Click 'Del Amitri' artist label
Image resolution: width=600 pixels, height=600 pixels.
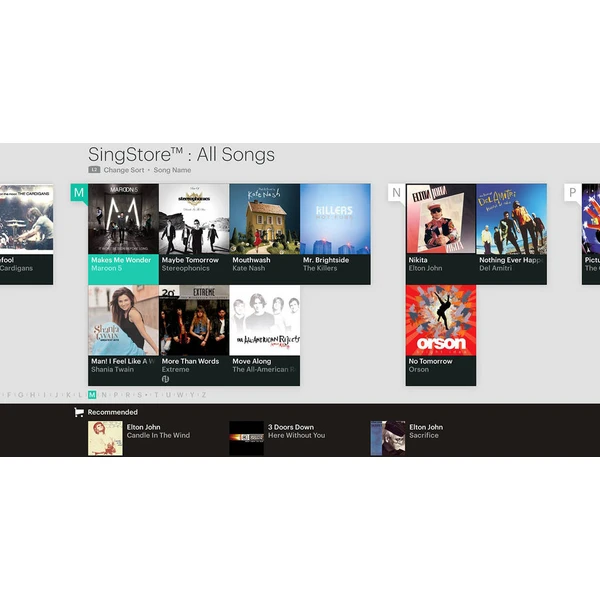496,268
